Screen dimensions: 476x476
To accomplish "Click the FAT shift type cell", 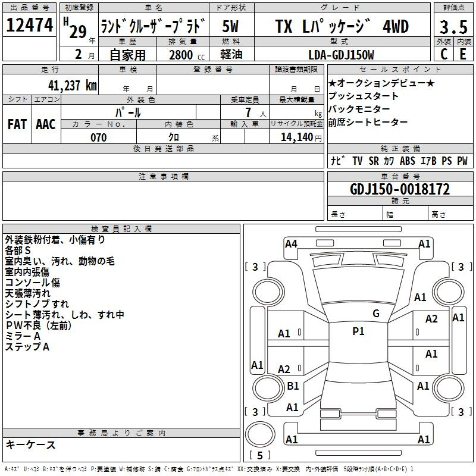I will click(x=17, y=124).
